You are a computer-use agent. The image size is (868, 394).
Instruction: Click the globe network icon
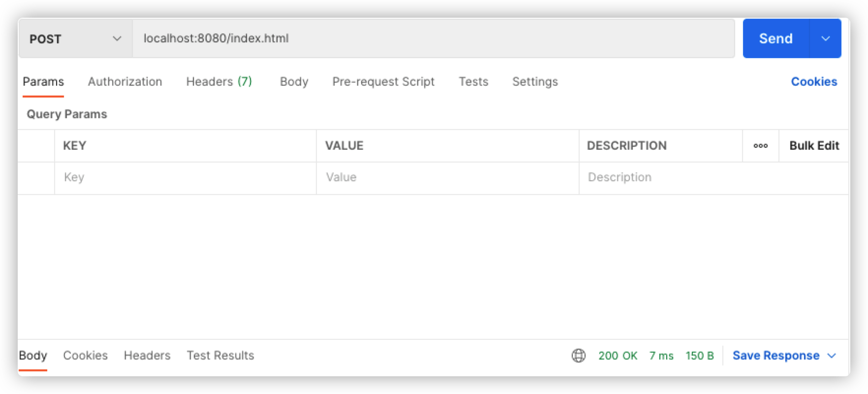(x=578, y=356)
